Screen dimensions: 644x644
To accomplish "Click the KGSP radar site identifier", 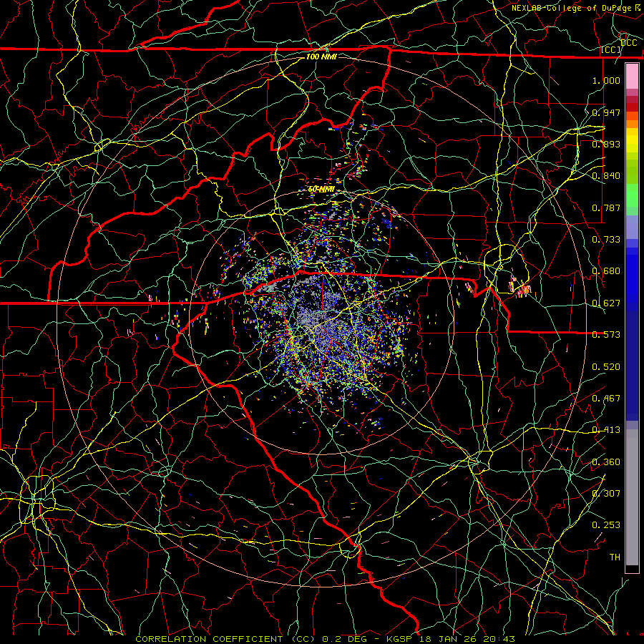I will [x=399, y=639].
